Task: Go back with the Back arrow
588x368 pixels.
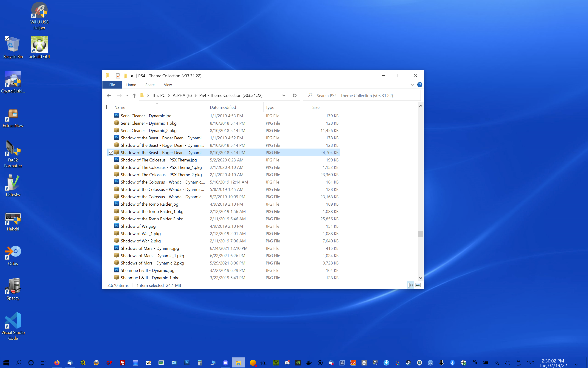Action: pos(109,95)
